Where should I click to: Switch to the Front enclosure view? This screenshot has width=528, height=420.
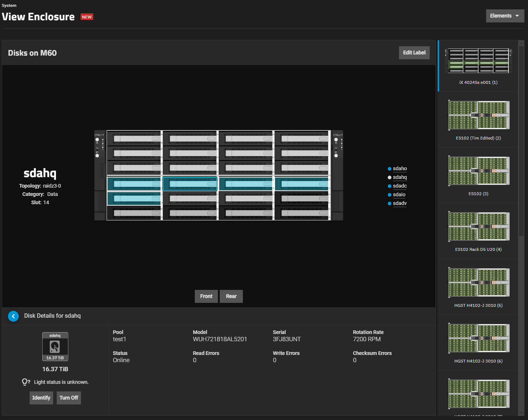click(206, 296)
